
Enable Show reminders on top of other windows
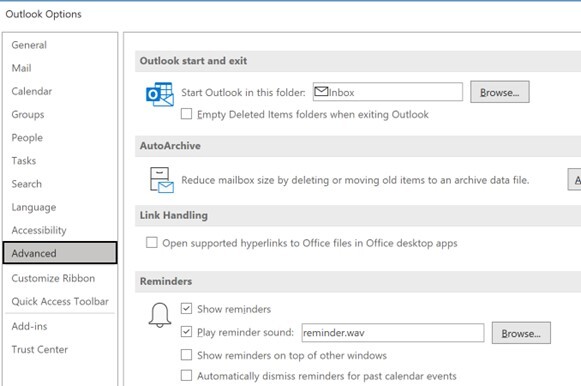coord(186,355)
